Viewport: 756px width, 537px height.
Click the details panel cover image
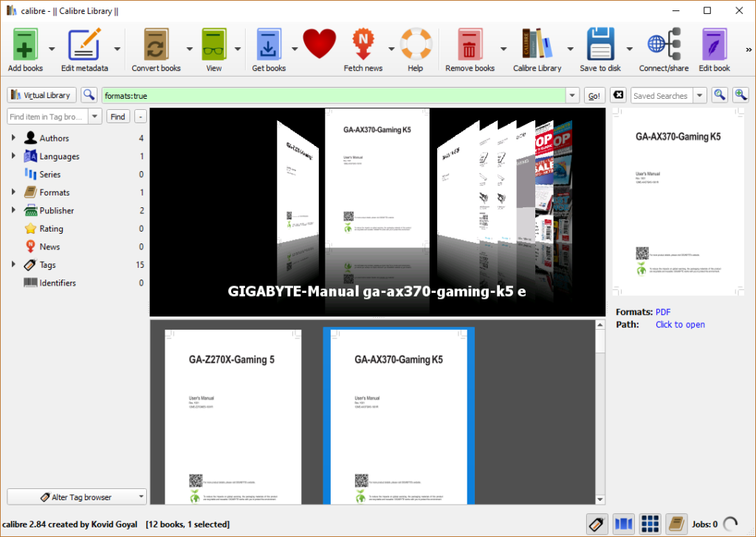pos(678,202)
